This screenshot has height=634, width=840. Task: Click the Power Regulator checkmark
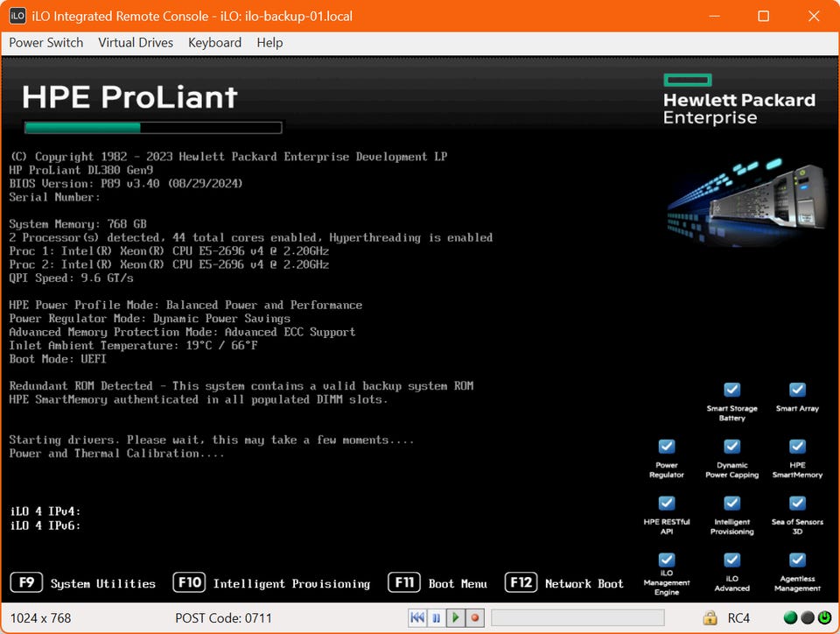coord(667,447)
